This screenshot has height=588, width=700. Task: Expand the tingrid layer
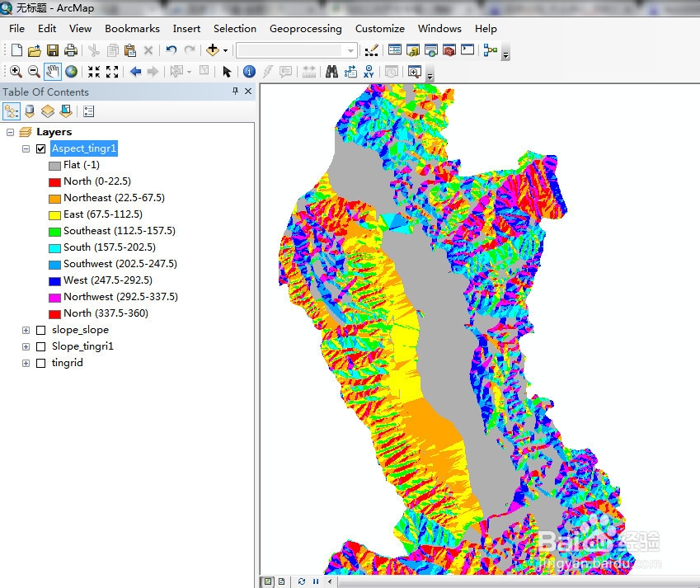(26, 363)
